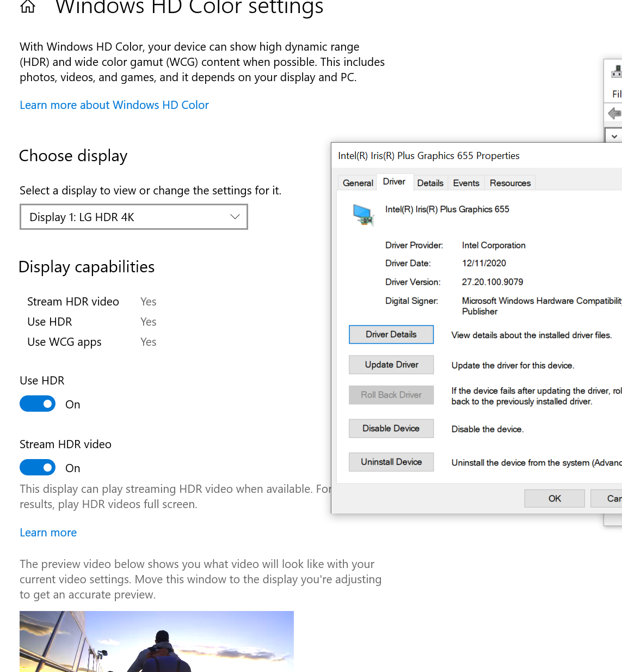Screen dimensions: 622x672
Task: Click the Uninstall Device button
Action: coord(391,462)
